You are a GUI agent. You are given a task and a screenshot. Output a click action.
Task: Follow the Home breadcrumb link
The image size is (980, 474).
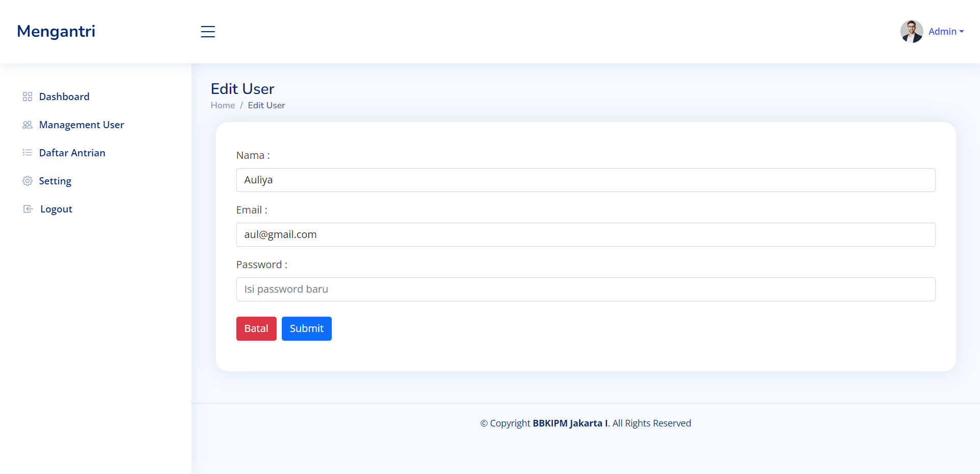(x=223, y=105)
